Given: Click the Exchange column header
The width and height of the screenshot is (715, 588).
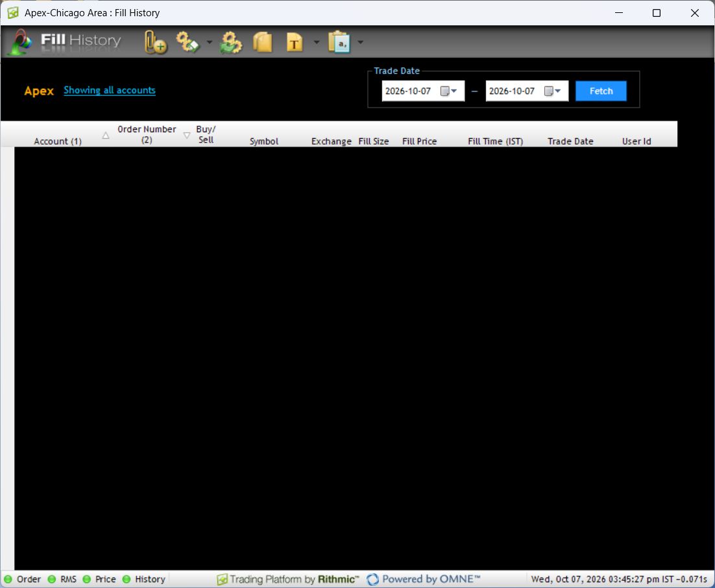Looking at the screenshot, I should point(331,141).
